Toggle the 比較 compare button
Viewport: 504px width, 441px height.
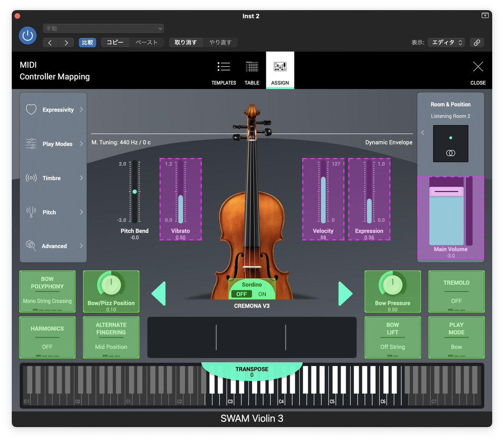[87, 42]
